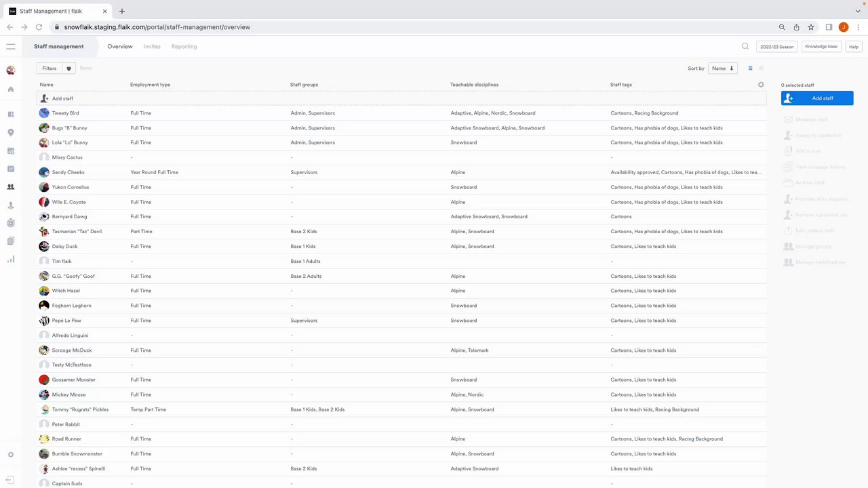The height and width of the screenshot is (488, 868).
Task: Open table column settings gear icon
Action: point(761,85)
